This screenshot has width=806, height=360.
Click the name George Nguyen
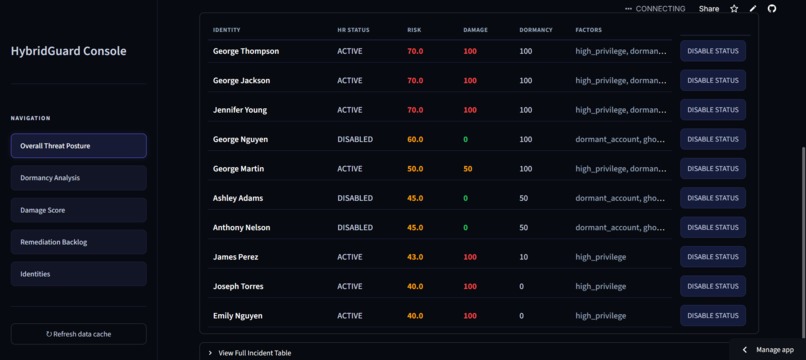coord(240,139)
